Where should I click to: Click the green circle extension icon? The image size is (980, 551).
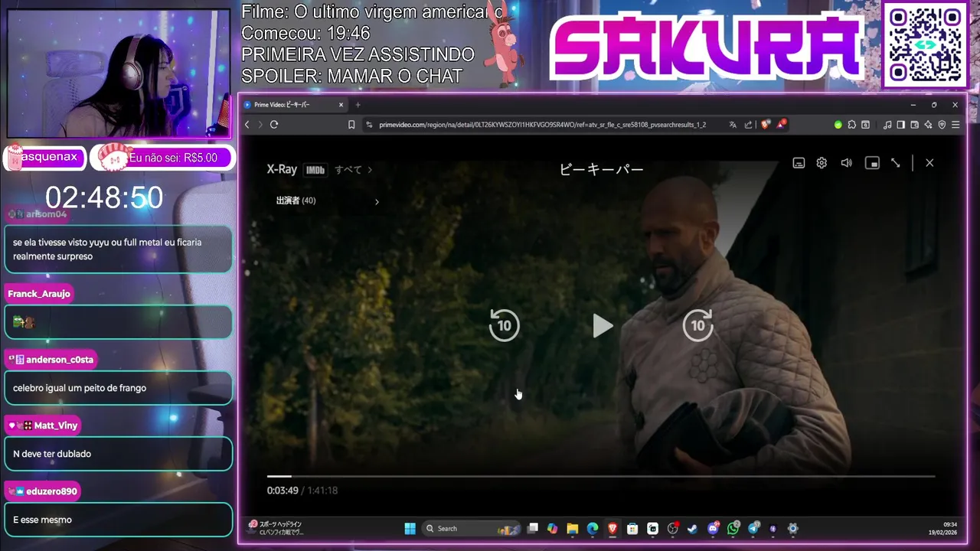[x=838, y=125]
